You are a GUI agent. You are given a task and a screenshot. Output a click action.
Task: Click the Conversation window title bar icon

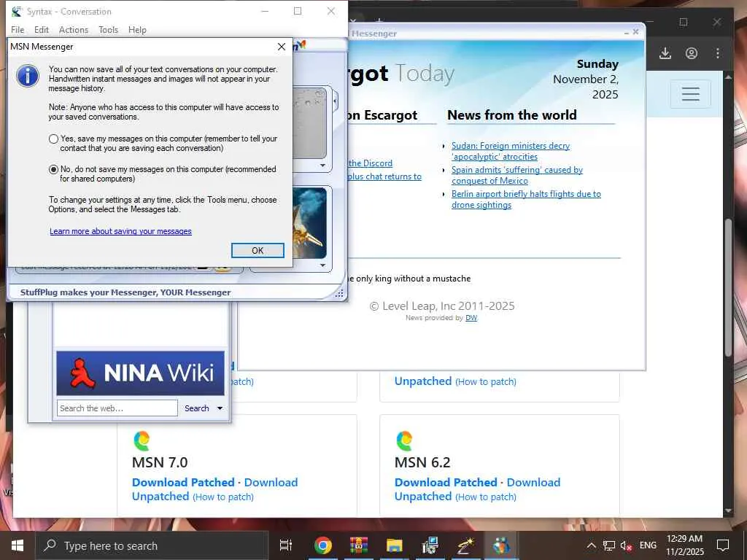(x=17, y=12)
